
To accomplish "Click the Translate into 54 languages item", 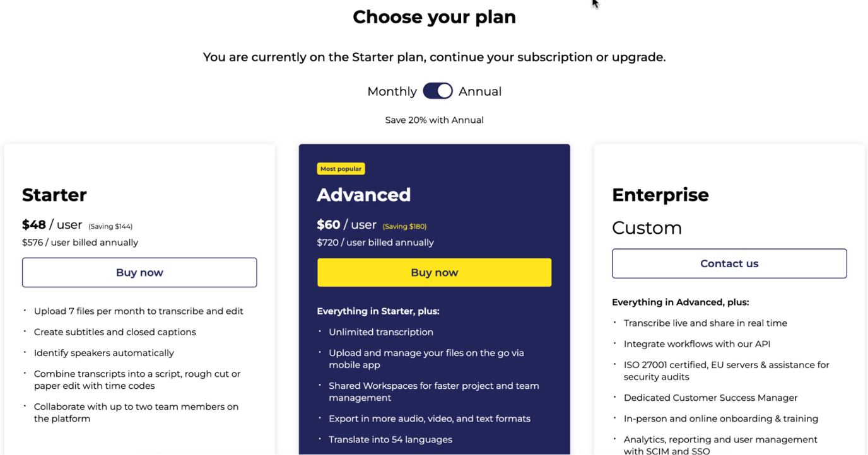I will [x=390, y=439].
